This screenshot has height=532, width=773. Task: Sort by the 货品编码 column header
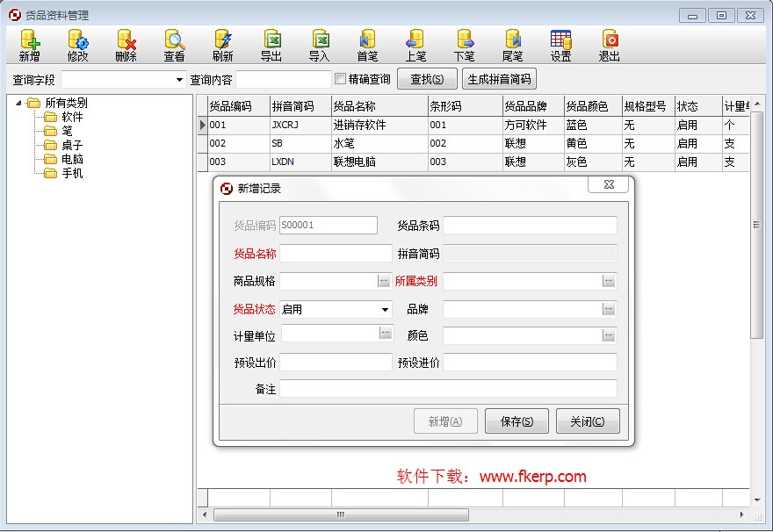[239, 106]
